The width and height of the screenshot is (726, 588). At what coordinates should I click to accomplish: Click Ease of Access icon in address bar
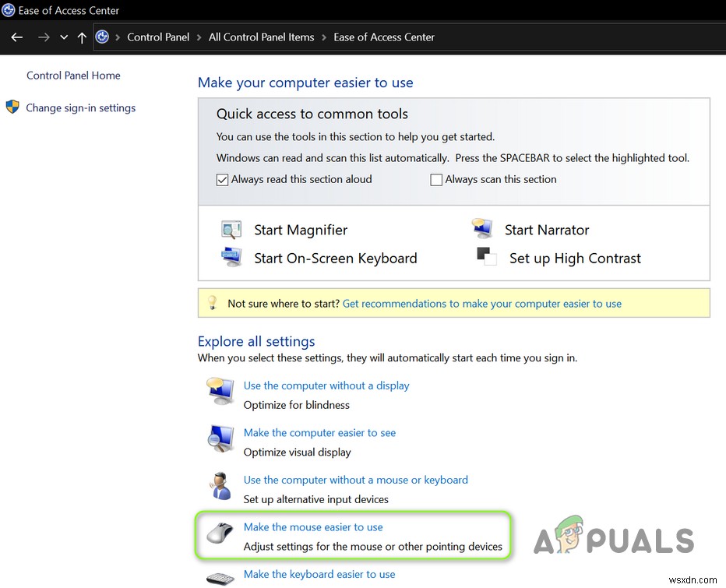click(102, 37)
